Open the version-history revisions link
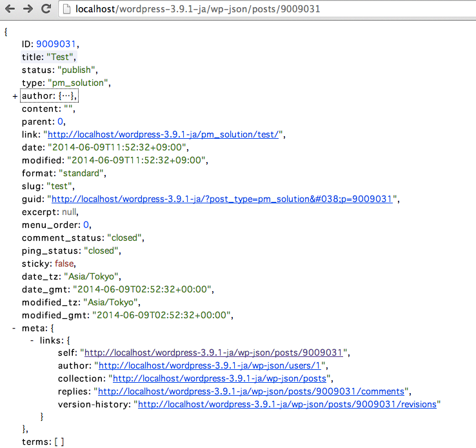Screen dimensions: 476x448 (x=287, y=404)
